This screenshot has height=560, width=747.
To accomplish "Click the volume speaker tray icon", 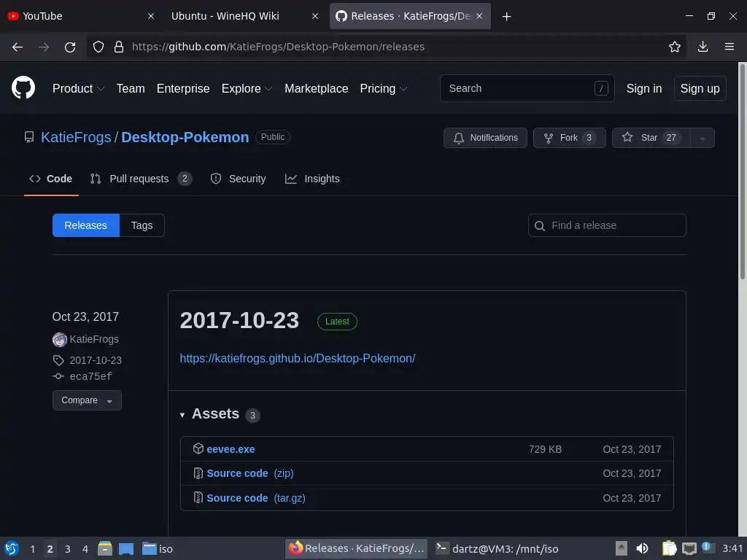I will pos(642,548).
